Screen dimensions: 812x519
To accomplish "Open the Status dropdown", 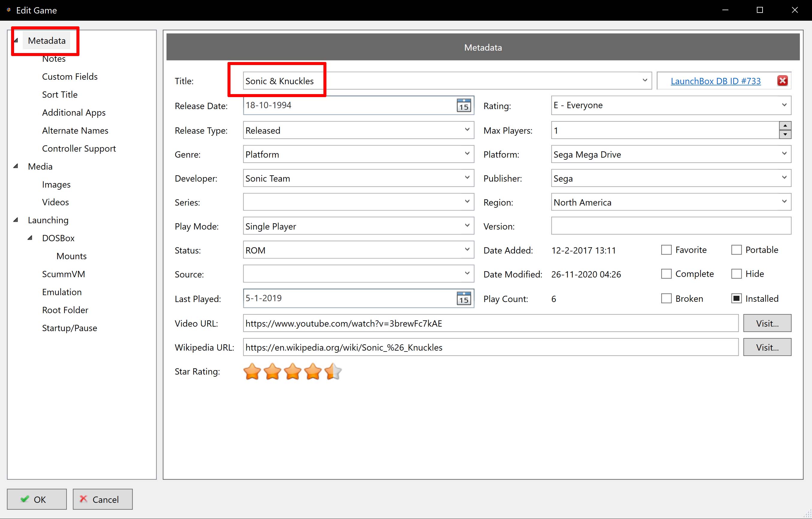I will pos(467,249).
